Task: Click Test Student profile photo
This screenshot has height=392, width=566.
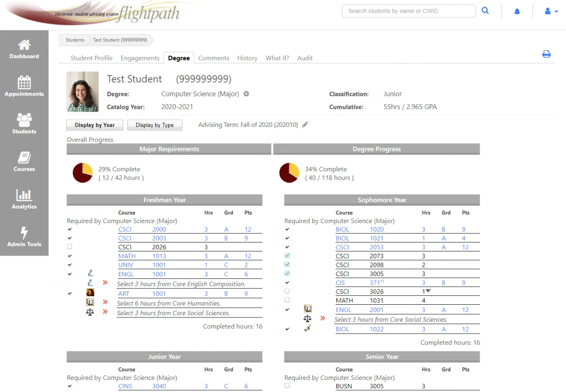Action: click(83, 92)
